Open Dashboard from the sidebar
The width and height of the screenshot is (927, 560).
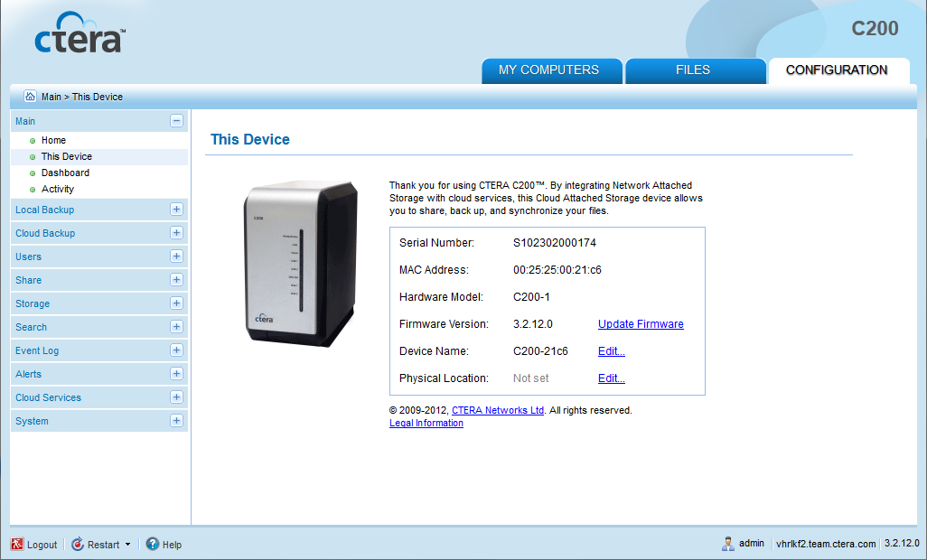coord(65,173)
